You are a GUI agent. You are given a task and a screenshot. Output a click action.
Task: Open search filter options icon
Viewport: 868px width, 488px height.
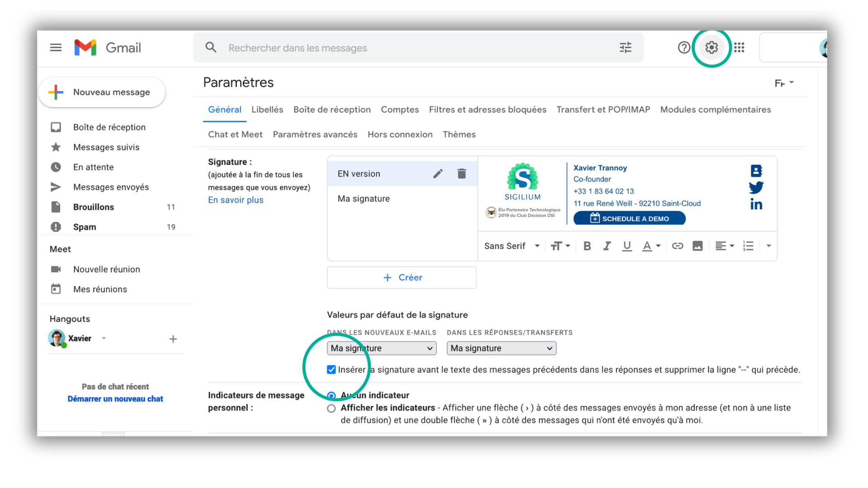point(625,47)
